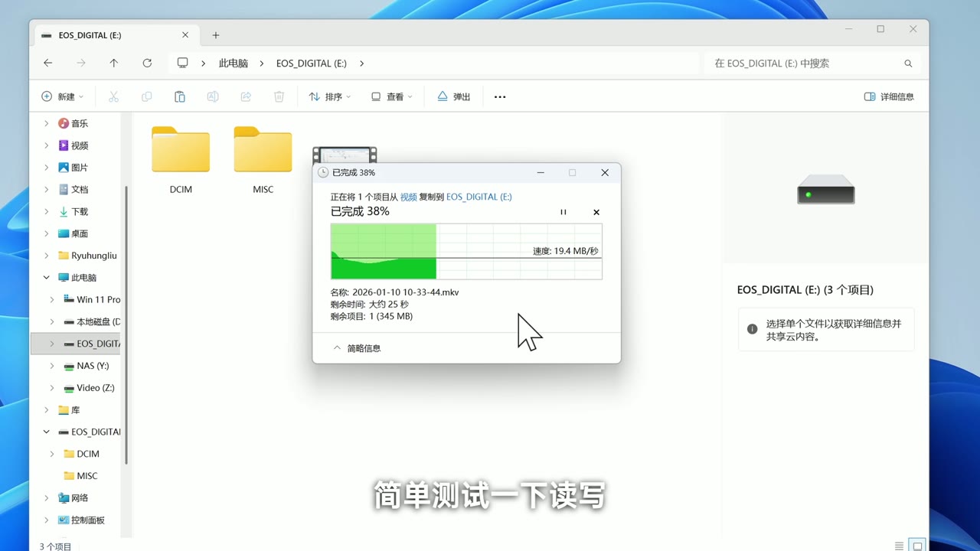Toggle the 详细信息 details pane
This screenshot has height=551, width=980.
[x=889, y=96]
